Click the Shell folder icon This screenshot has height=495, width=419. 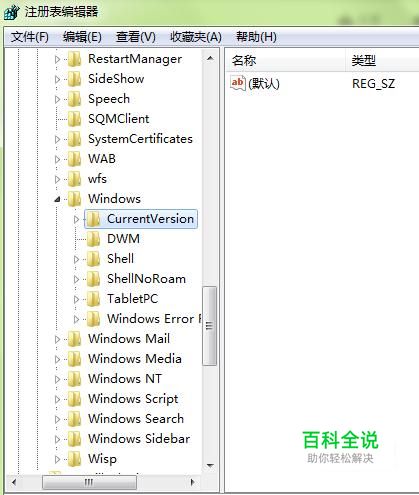pos(93,259)
